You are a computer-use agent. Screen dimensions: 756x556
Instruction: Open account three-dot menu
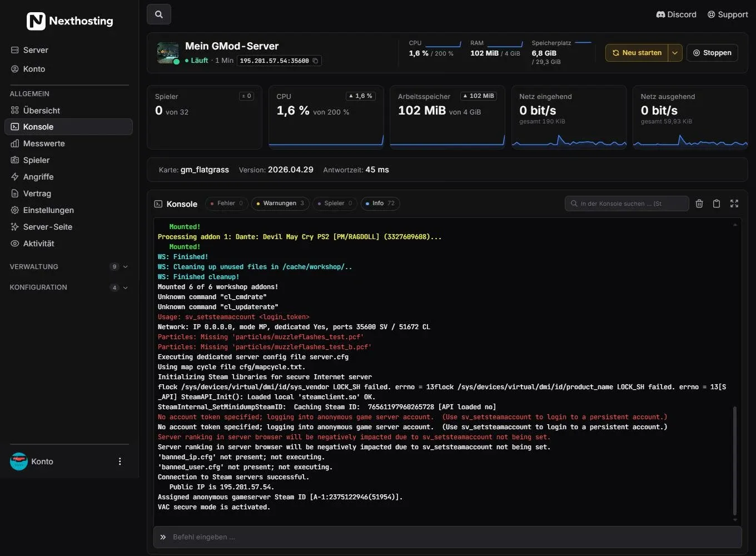click(x=120, y=461)
